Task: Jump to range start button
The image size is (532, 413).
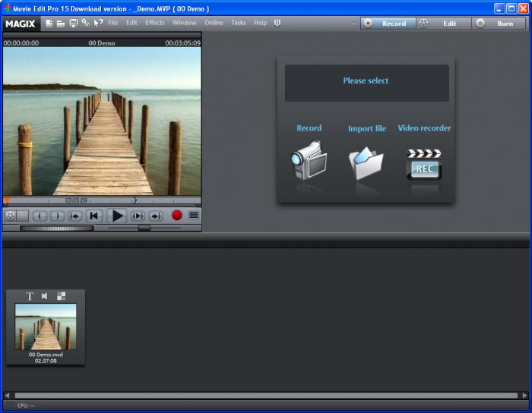Action: 74,216
